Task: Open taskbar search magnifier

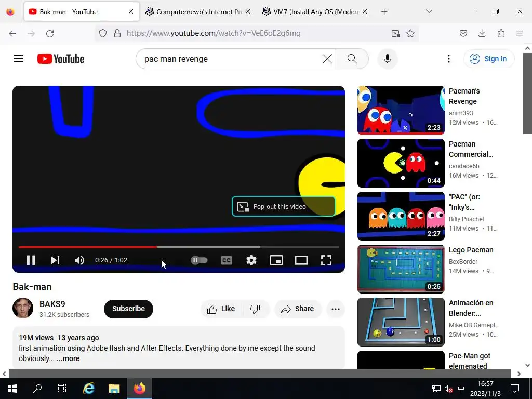Action: [x=37, y=389]
